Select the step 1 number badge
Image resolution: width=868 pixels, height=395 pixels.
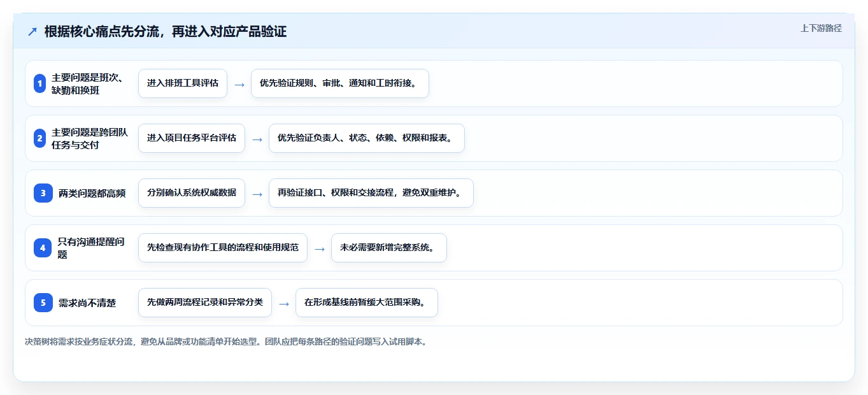(x=39, y=83)
